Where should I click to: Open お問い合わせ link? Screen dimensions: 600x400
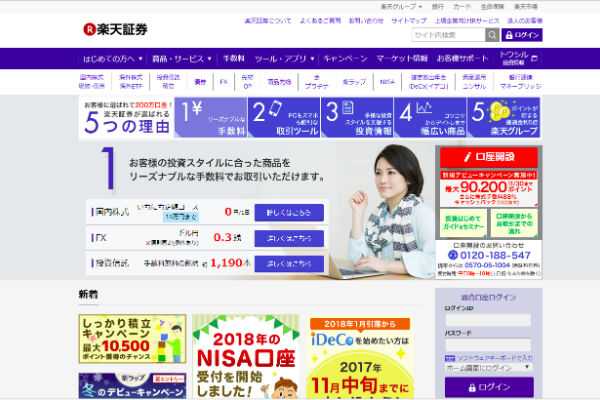(366, 21)
